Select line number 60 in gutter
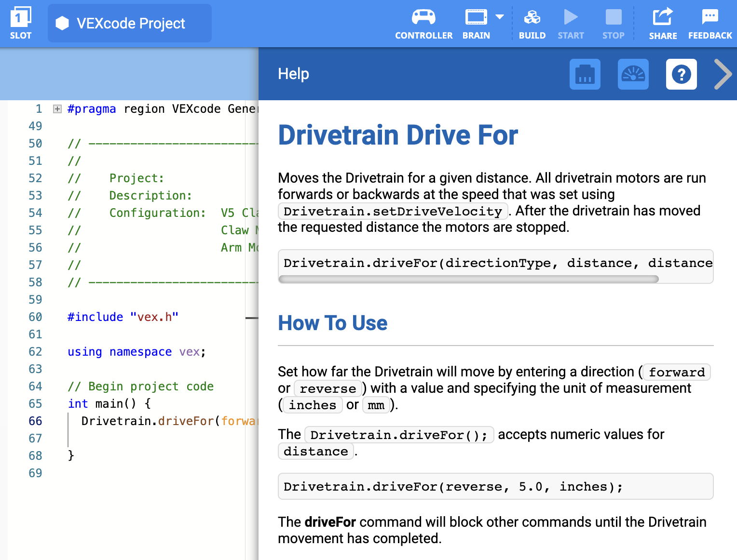 click(x=35, y=317)
